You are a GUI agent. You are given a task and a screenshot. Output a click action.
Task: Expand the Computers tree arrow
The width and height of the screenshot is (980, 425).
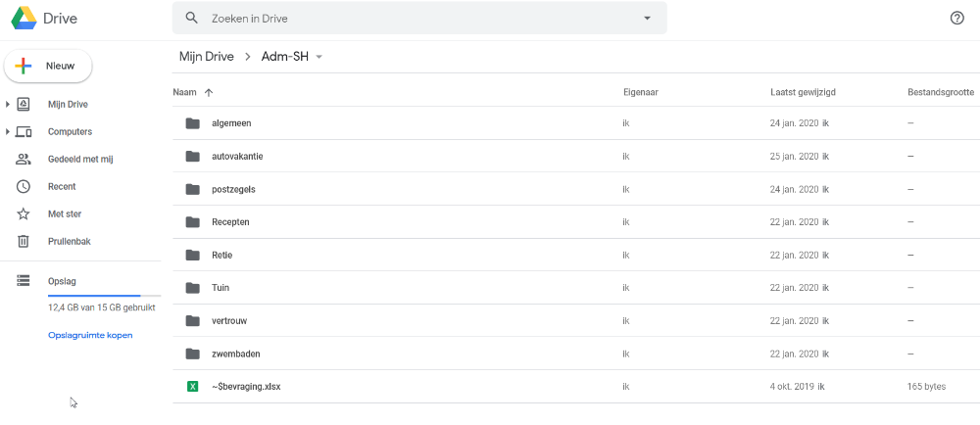coord(8,131)
